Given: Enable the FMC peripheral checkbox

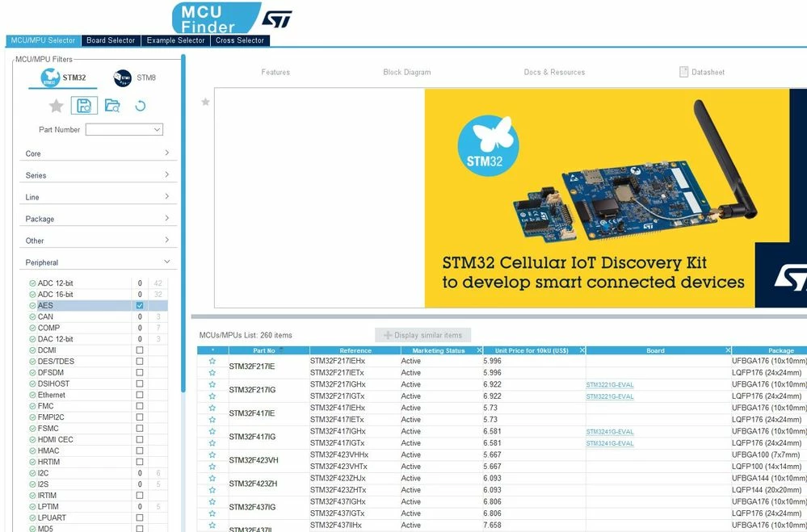Looking at the screenshot, I should [140, 406].
